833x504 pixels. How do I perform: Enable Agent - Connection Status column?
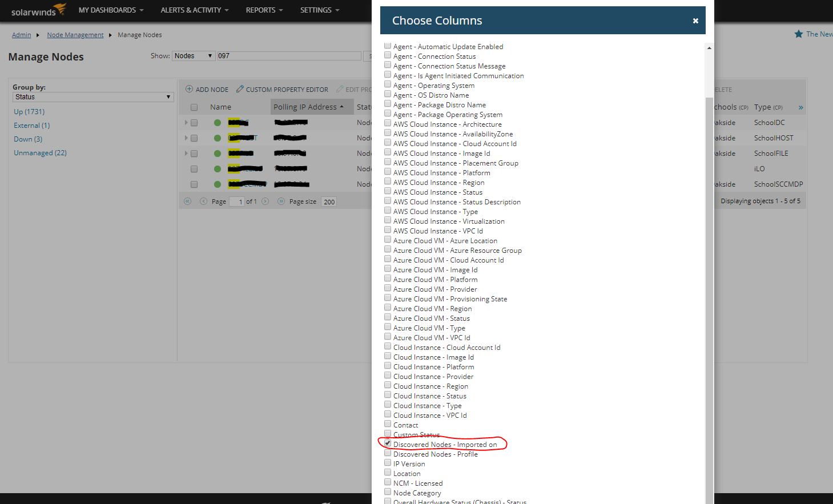[388, 55]
